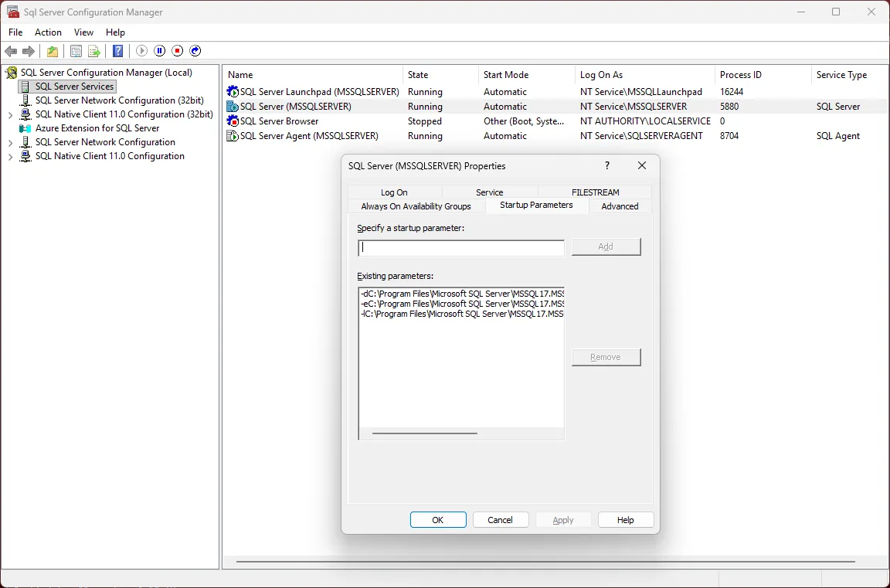Click the question mark in Properties title bar
890x588 pixels.
606,165
